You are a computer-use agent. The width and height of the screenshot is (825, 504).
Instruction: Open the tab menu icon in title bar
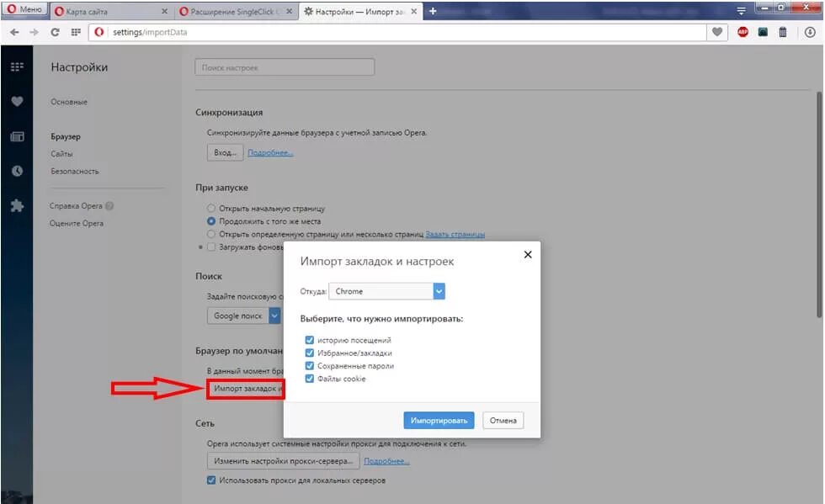pos(741,11)
